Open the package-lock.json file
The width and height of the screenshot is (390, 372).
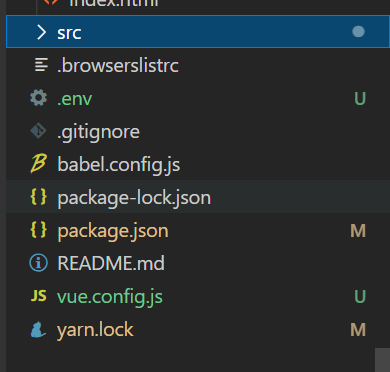click(134, 198)
